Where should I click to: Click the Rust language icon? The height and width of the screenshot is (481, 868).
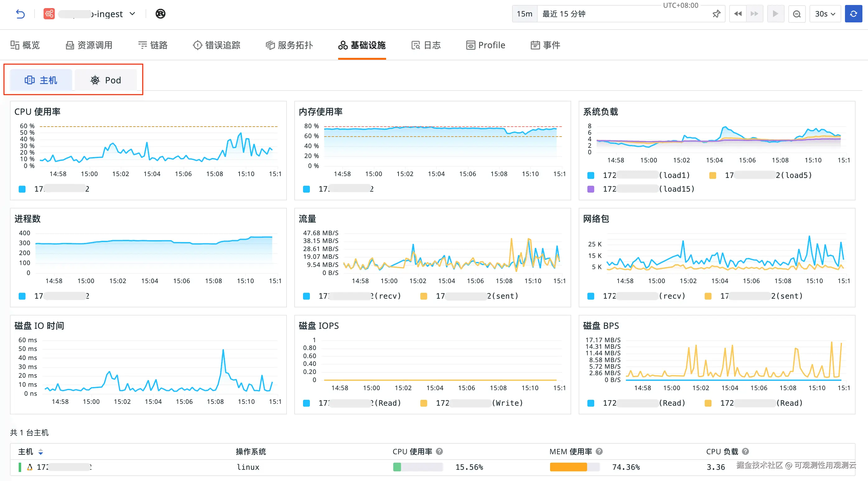[161, 14]
